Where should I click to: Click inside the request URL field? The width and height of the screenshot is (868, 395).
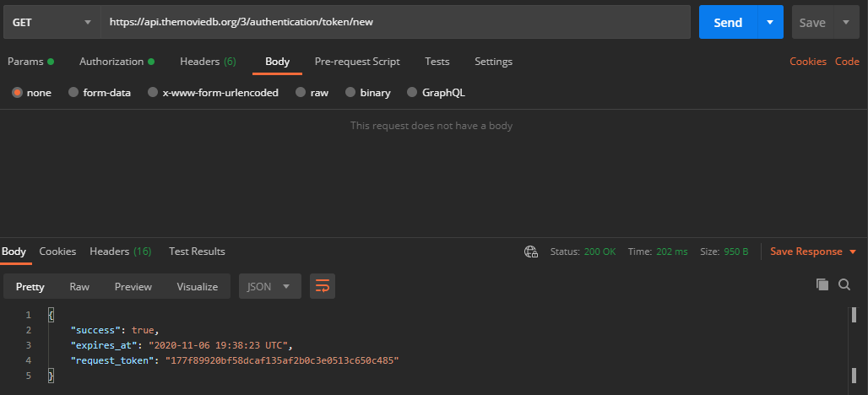[395, 22]
